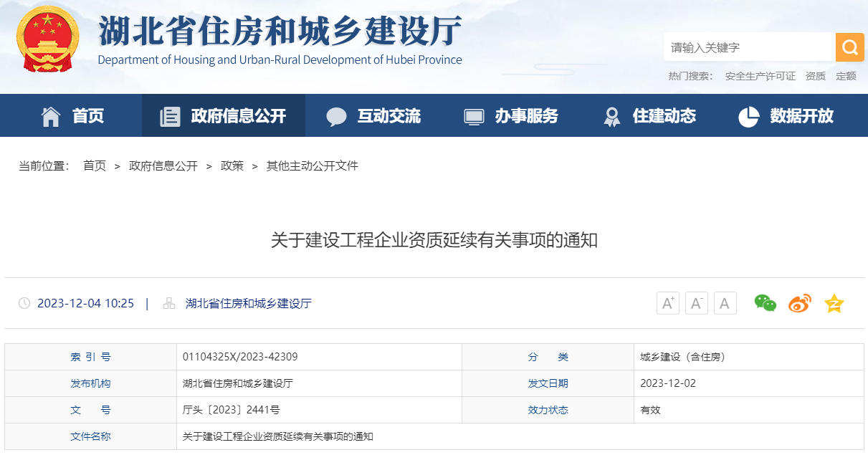Click category value 城乡建设（含住房）
Image resolution: width=868 pixels, height=455 pixels.
pos(683,357)
